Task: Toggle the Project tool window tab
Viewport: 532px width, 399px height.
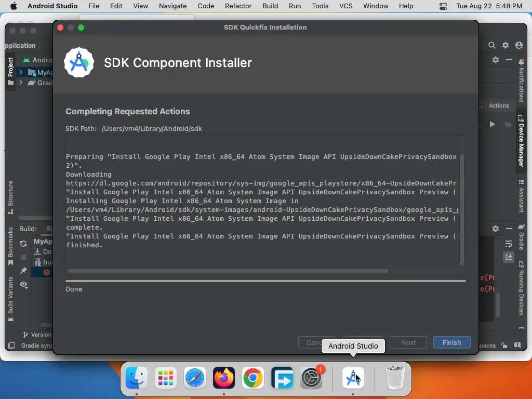Action: tap(10, 71)
